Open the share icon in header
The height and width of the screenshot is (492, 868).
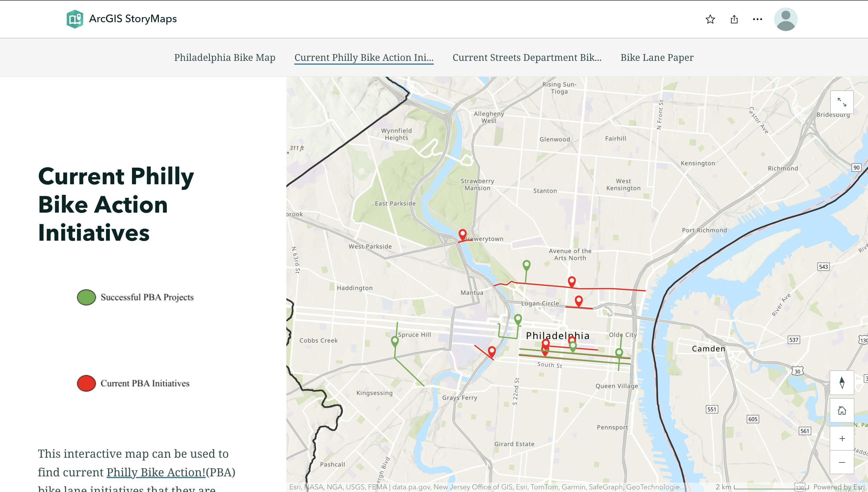734,19
